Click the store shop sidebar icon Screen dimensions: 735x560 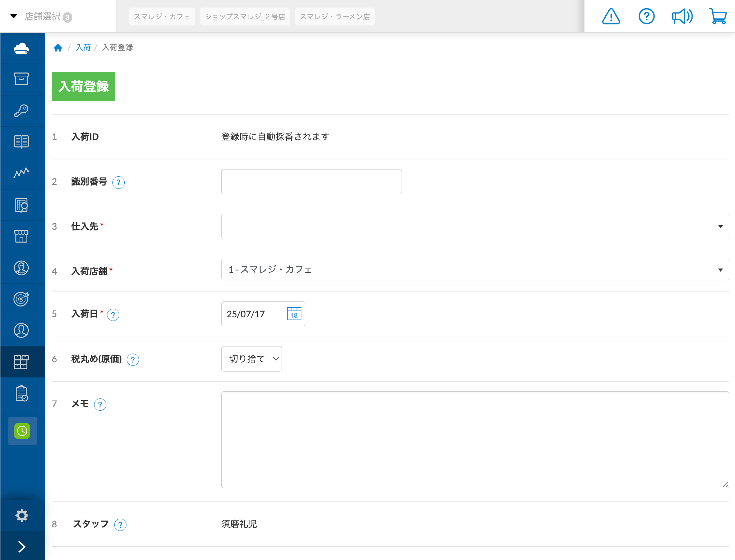[22, 236]
